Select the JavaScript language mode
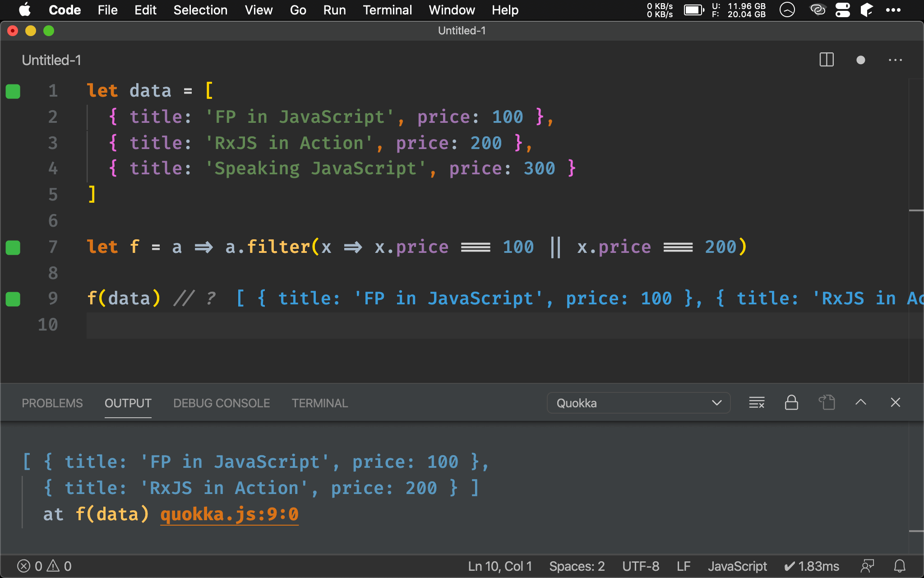924x578 pixels. [737, 566]
